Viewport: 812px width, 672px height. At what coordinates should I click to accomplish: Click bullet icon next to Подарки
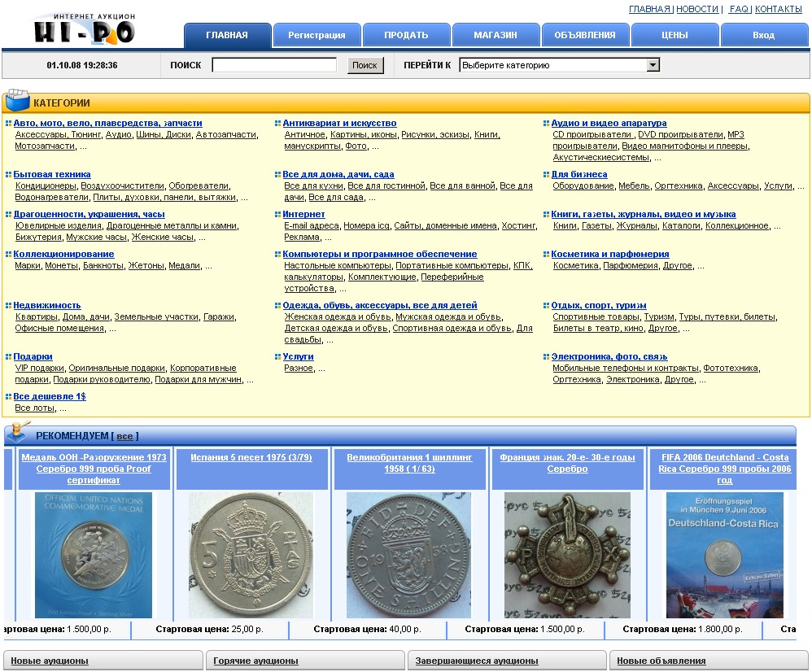click(8, 357)
